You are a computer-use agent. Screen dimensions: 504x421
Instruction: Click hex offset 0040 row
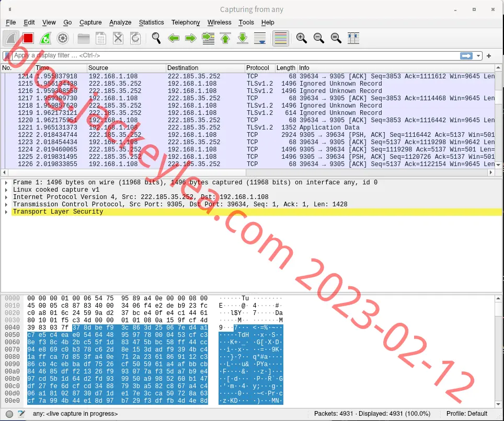(x=12, y=328)
